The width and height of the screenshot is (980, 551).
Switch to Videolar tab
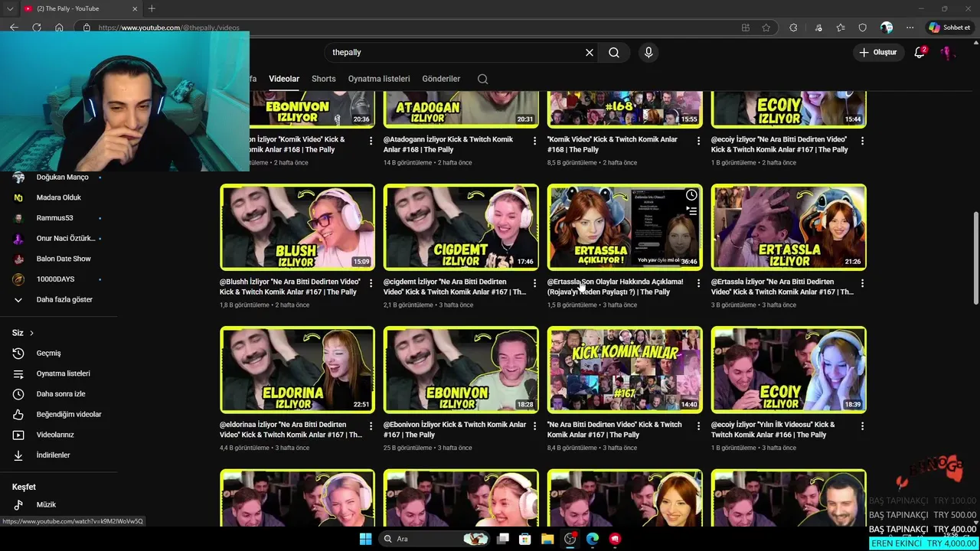tap(284, 79)
